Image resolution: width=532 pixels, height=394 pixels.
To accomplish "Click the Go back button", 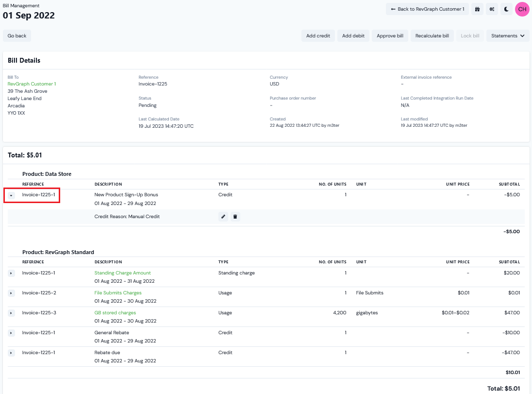I will coord(17,35).
